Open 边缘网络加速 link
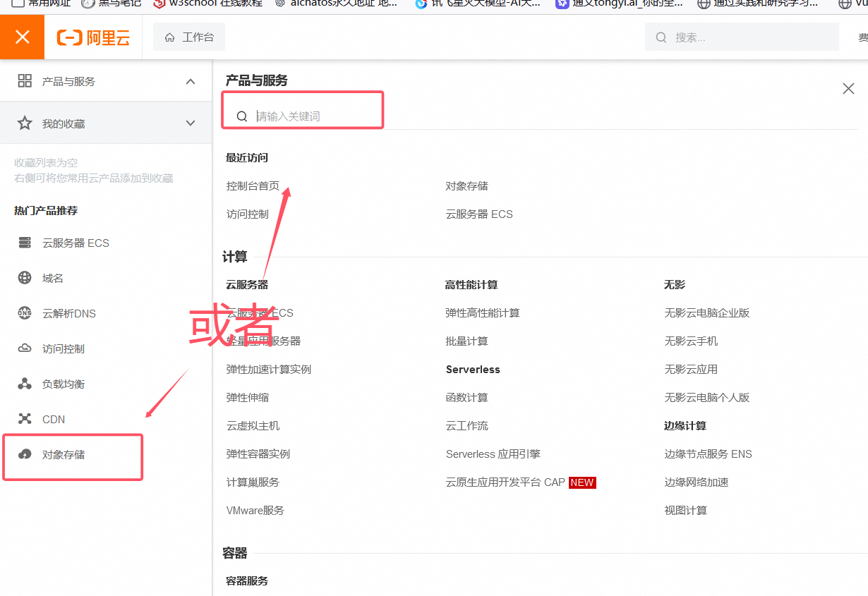The image size is (868, 596). click(x=696, y=482)
